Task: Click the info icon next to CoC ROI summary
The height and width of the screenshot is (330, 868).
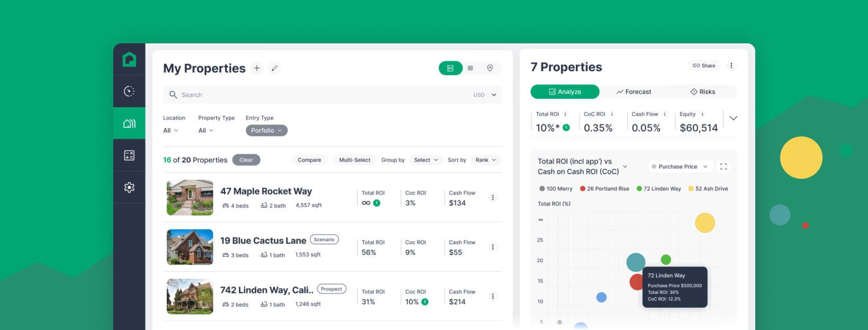Action: [612, 114]
